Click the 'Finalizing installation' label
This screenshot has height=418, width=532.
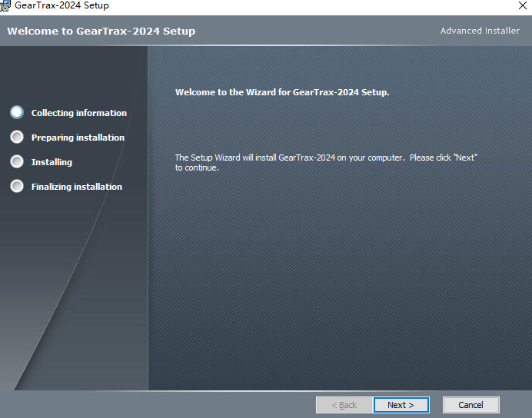point(77,187)
